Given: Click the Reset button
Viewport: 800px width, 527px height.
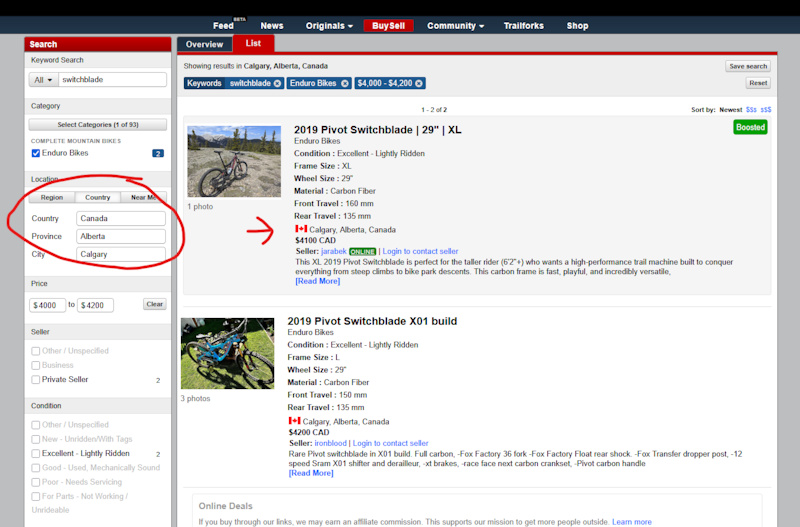Looking at the screenshot, I should tap(758, 83).
